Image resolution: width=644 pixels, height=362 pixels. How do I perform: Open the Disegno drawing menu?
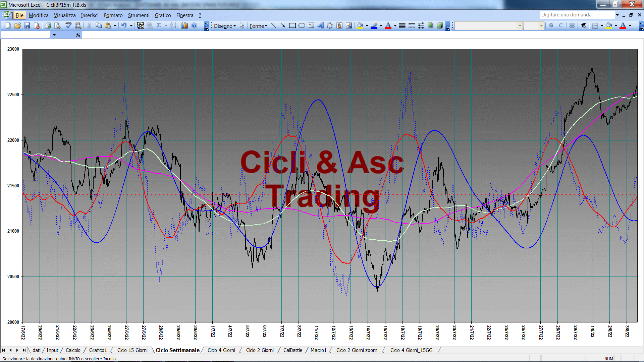click(x=225, y=26)
